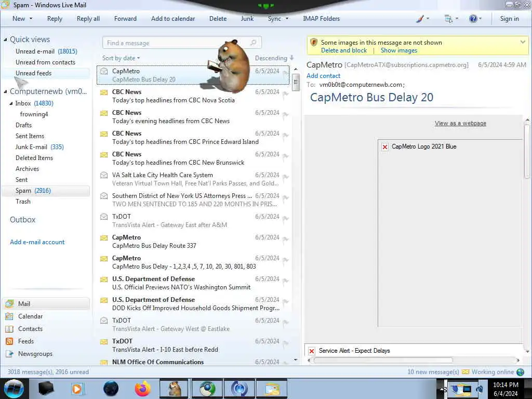Click Add e-mail account link
The width and height of the screenshot is (532, 399).
[x=37, y=242]
